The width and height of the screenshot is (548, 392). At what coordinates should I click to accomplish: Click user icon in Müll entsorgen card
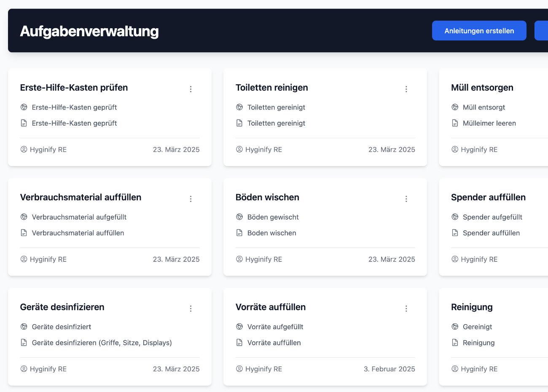[455, 149]
